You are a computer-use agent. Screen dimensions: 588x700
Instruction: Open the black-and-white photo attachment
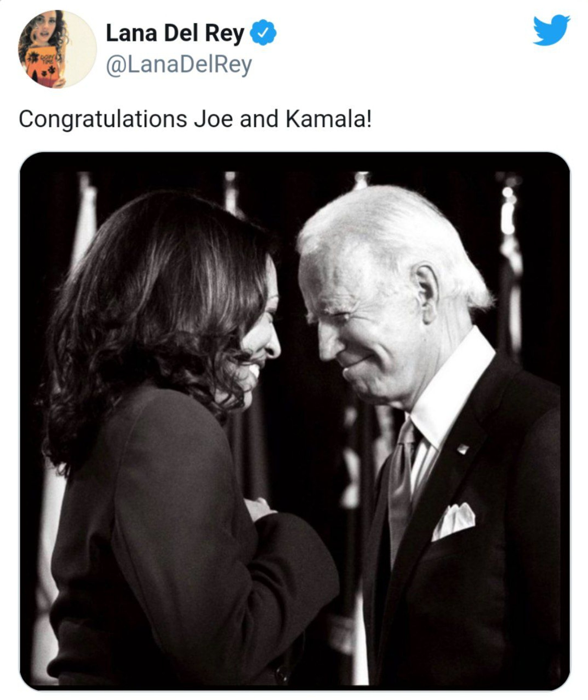coord(295,421)
